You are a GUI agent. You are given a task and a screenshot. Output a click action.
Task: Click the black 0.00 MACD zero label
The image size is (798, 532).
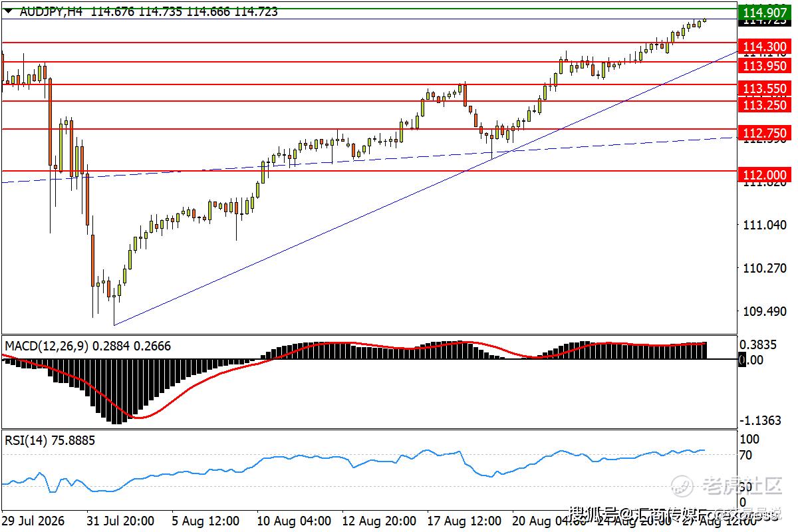pos(751,360)
